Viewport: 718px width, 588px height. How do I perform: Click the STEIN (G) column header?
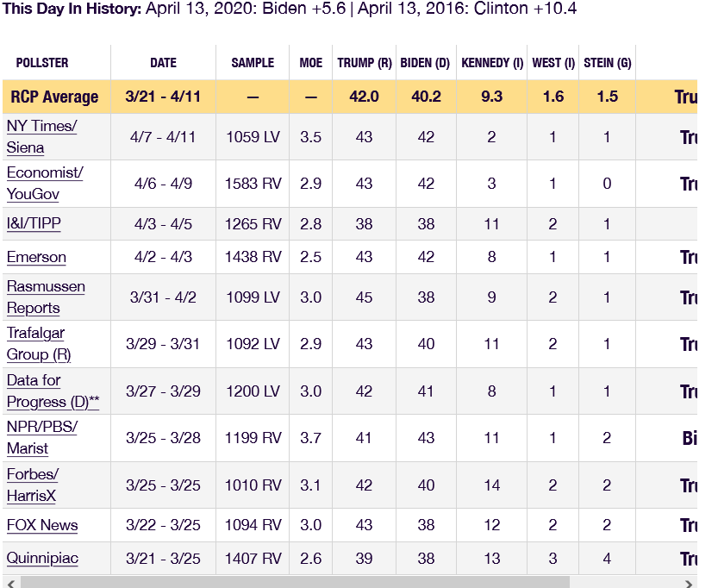pyautogui.click(x=607, y=63)
